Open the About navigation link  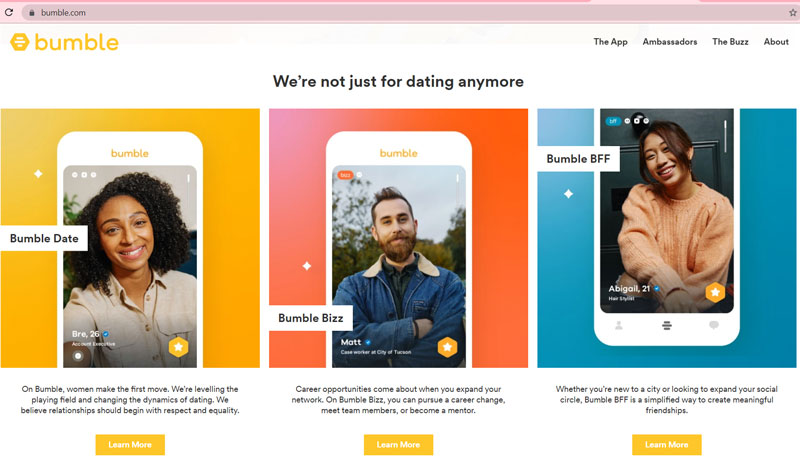[776, 42]
